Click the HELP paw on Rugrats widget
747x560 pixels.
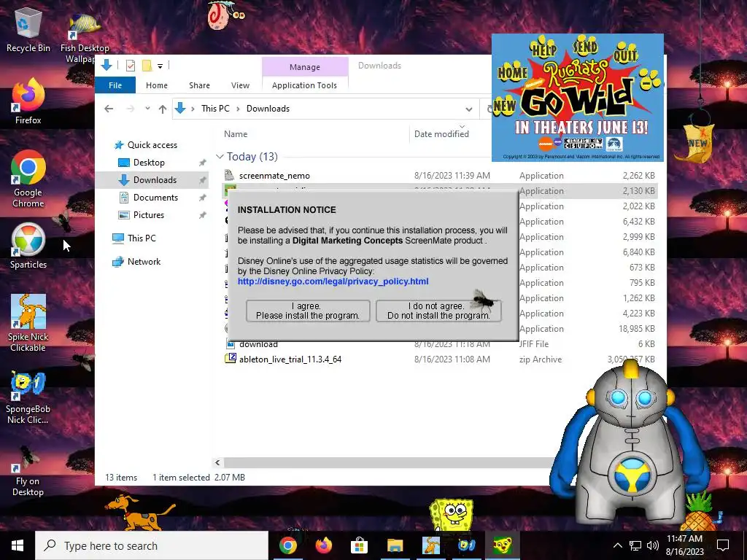pos(543,49)
